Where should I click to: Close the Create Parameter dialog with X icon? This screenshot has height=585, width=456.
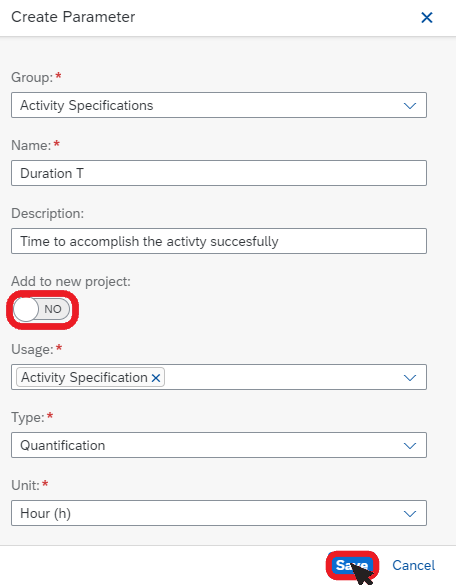(x=427, y=17)
